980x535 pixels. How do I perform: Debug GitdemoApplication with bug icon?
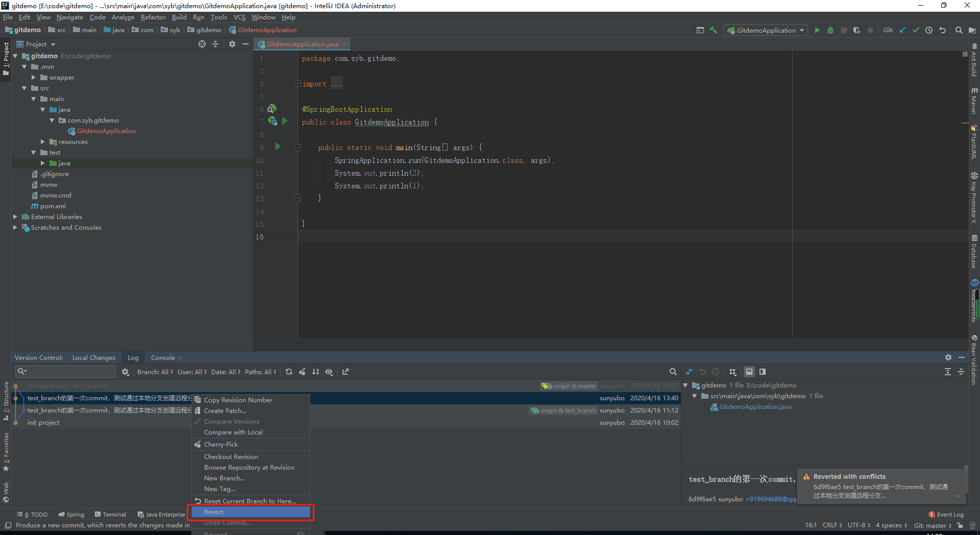tap(830, 30)
